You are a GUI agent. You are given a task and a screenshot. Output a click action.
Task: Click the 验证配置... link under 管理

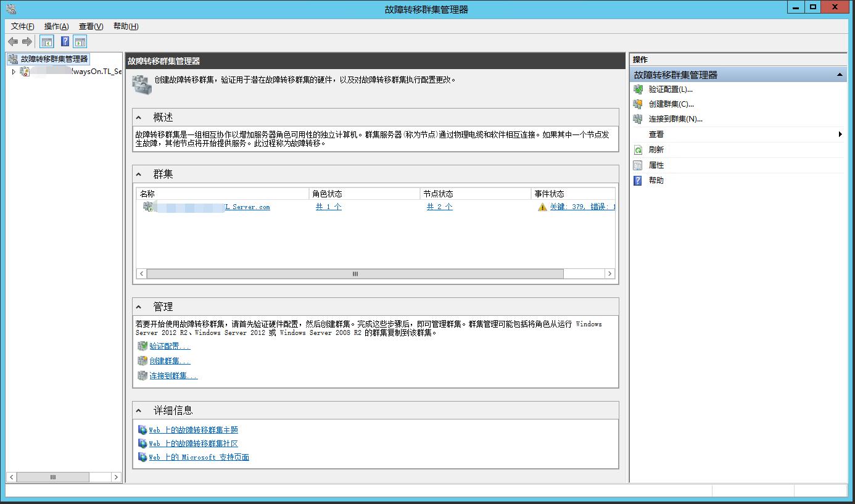click(170, 346)
